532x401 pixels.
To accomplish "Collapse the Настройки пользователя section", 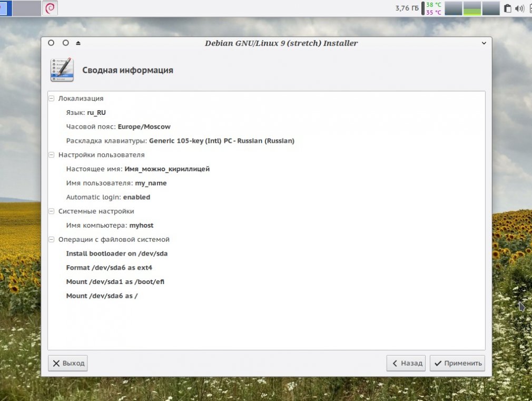I will (x=51, y=155).
